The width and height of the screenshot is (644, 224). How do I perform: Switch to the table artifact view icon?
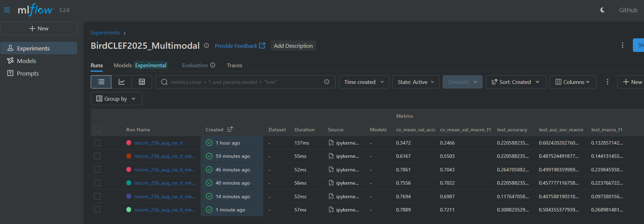(x=142, y=82)
